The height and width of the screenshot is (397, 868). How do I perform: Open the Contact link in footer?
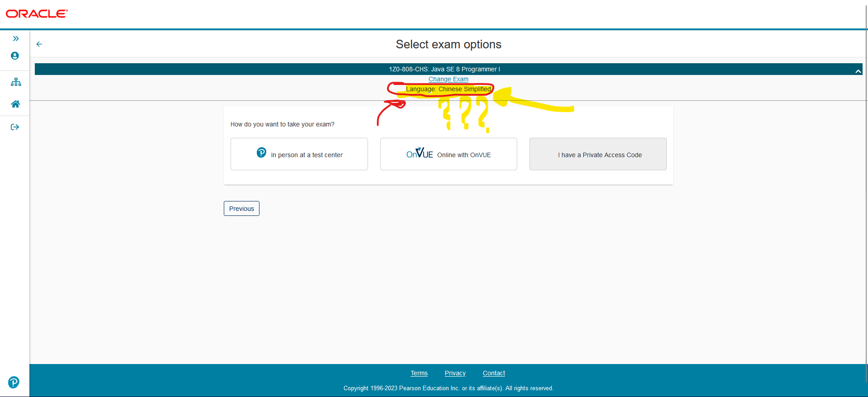tap(494, 373)
